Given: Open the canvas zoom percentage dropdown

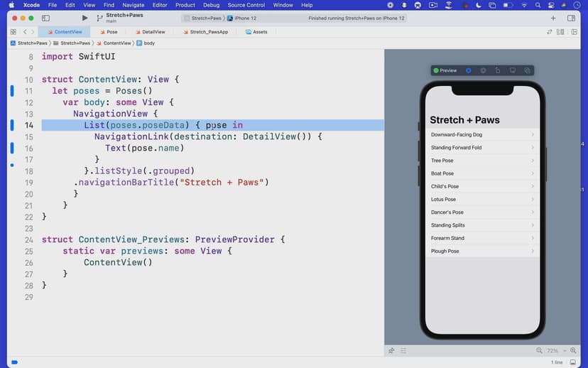Looking at the screenshot, I should (554, 351).
